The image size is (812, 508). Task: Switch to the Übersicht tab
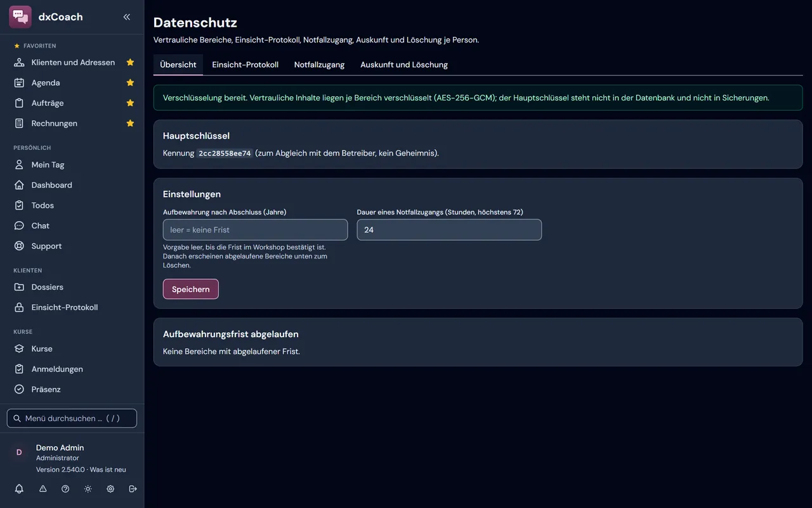point(178,65)
